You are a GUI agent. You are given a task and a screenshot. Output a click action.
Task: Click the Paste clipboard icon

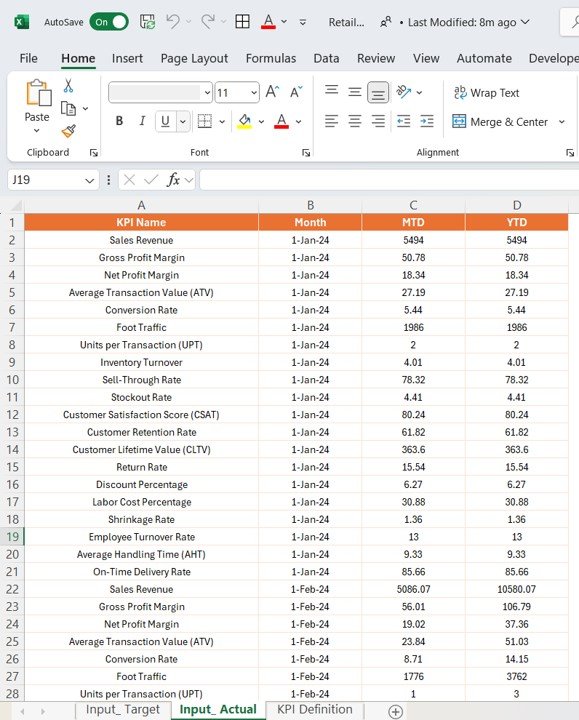[x=38, y=92]
